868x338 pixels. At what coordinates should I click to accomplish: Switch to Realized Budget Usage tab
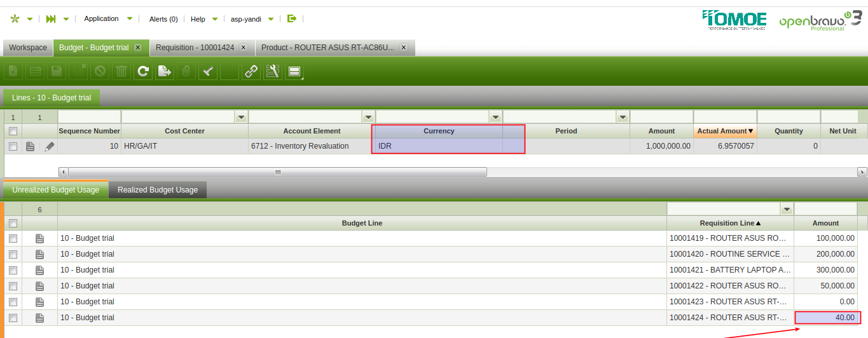(158, 190)
